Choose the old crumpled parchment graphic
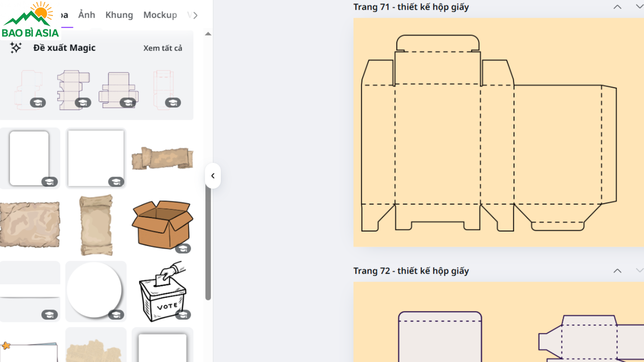The height and width of the screenshot is (362, 644). click(30, 225)
